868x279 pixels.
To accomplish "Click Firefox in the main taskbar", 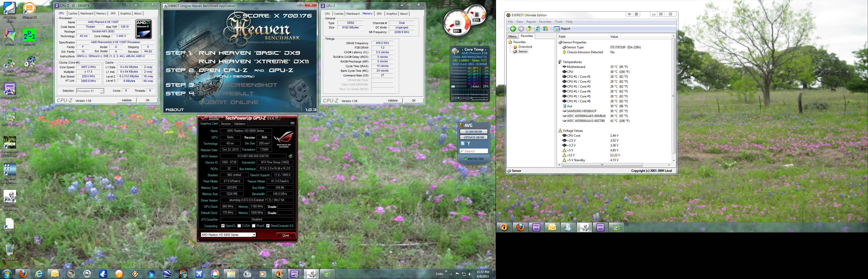I will (x=23, y=274).
